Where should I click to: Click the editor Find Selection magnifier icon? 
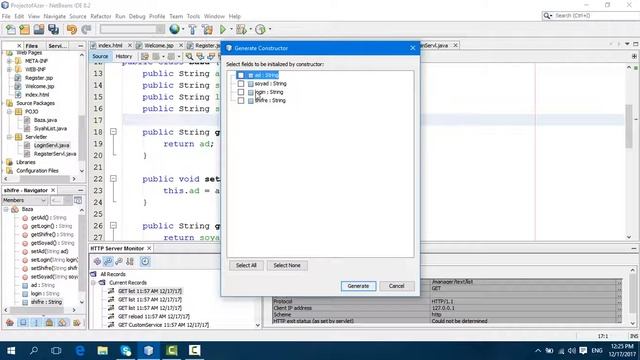(x=189, y=56)
